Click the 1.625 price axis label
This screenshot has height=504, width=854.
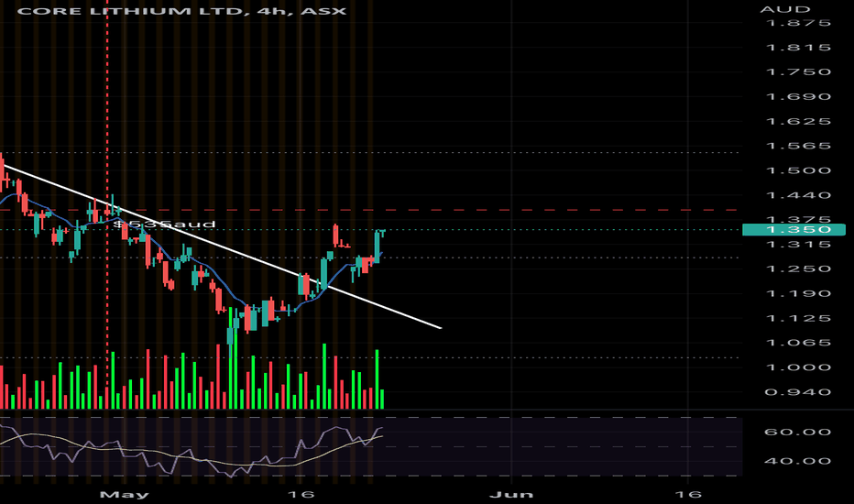click(x=798, y=121)
